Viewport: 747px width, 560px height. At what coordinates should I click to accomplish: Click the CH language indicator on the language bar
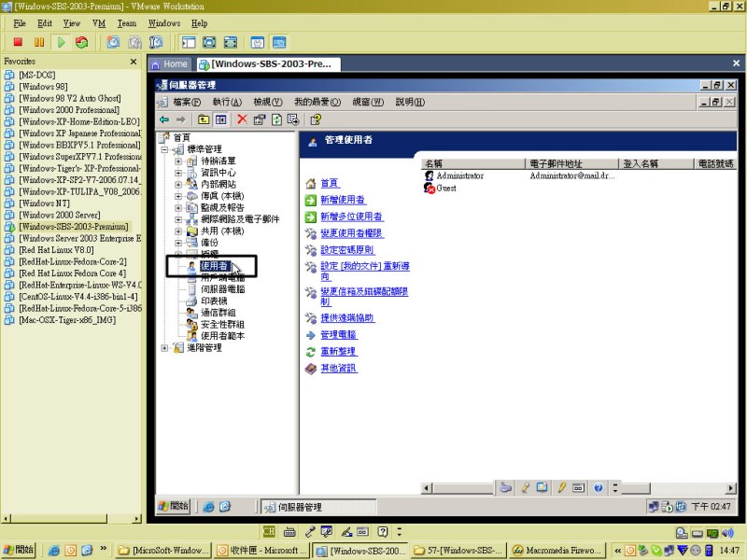tap(269, 531)
